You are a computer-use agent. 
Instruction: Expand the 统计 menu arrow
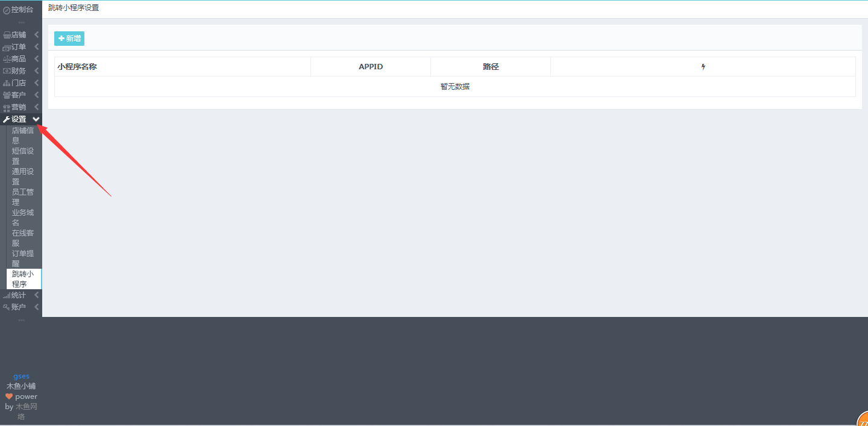[37, 295]
